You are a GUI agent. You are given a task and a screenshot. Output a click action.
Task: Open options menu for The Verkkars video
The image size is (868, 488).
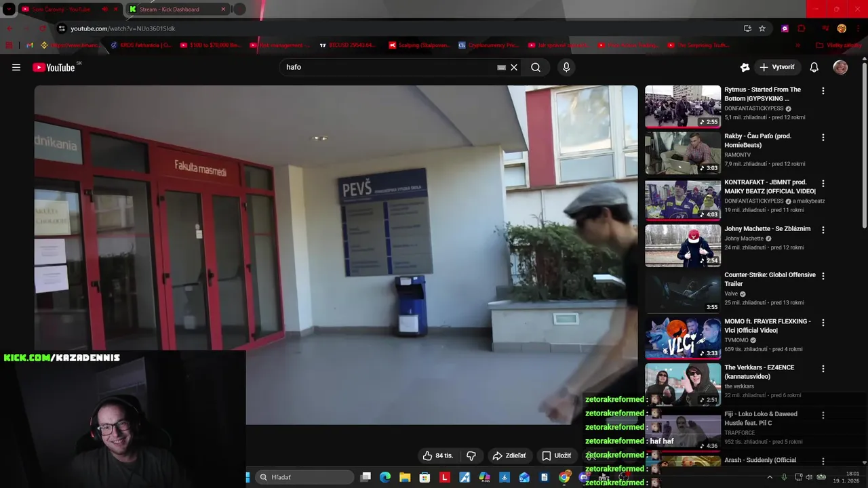(823, 369)
